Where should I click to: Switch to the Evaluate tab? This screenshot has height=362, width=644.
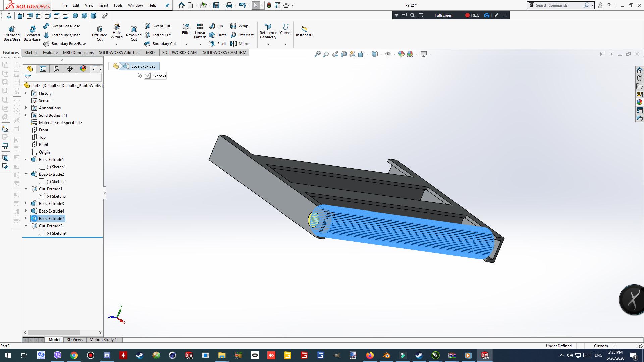click(x=50, y=53)
